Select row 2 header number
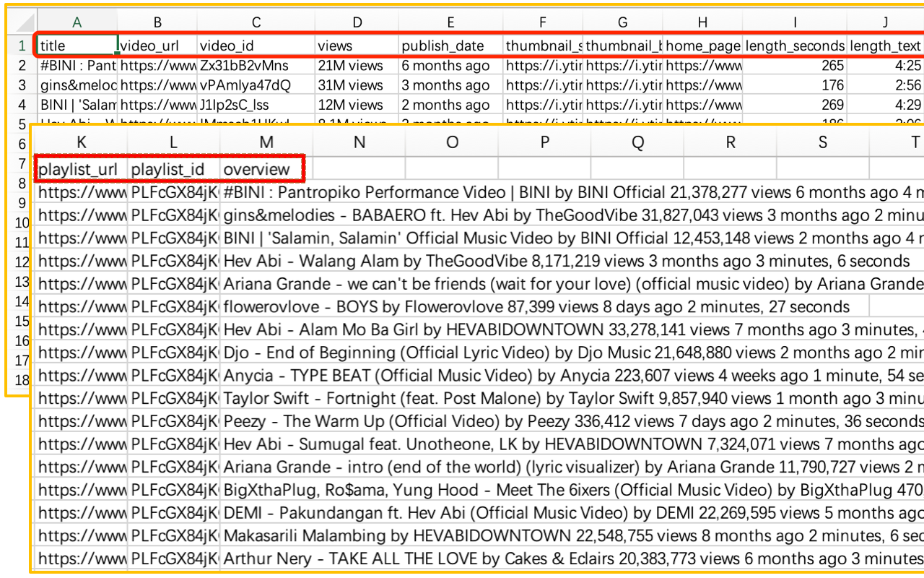Image resolution: width=924 pixels, height=578 pixels. point(22,66)
